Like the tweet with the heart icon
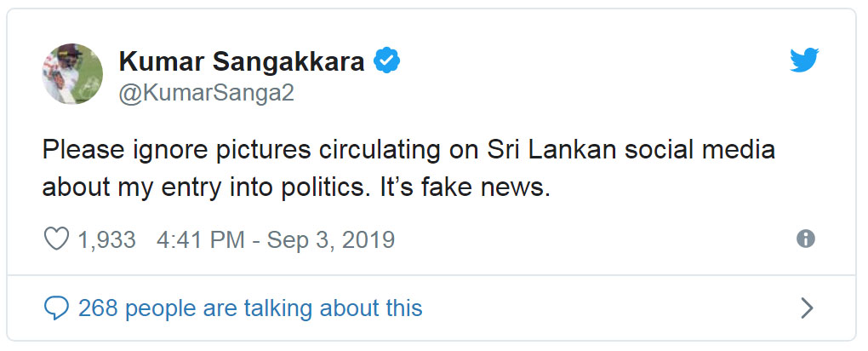Screen dimensions: 868x351 [x=55, y=240]
